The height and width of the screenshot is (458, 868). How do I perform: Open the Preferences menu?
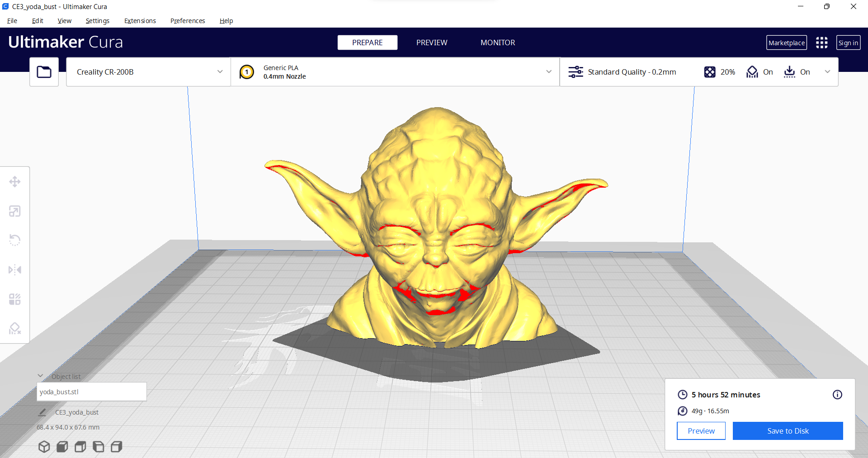pyautogui.click(x=188, y=21)
